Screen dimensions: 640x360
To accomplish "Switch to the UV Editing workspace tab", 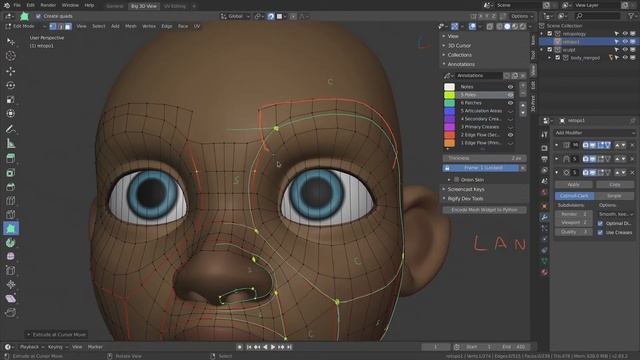I will (174, 6).
